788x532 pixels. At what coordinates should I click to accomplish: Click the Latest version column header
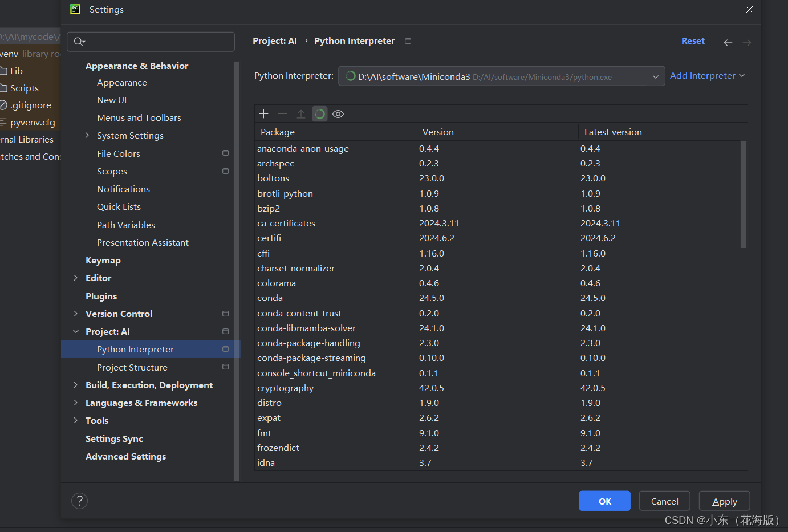point(663,132)
